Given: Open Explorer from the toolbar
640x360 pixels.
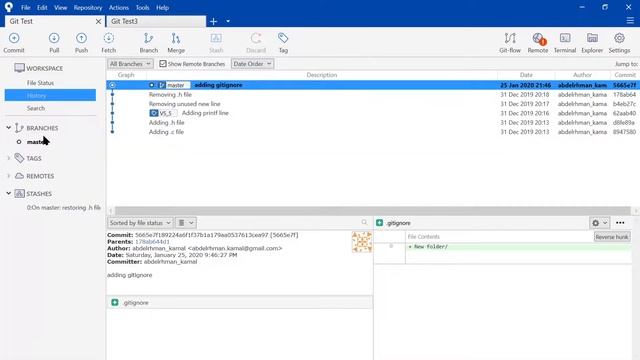Looking at the screenshot, I should coord(592,43).
